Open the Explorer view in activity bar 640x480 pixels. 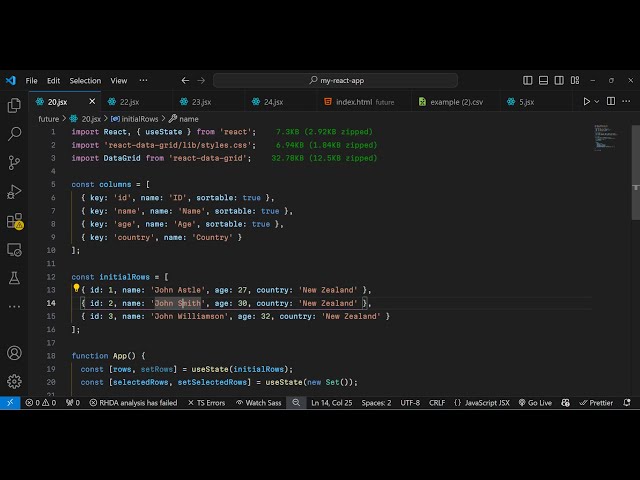[14, 105]
